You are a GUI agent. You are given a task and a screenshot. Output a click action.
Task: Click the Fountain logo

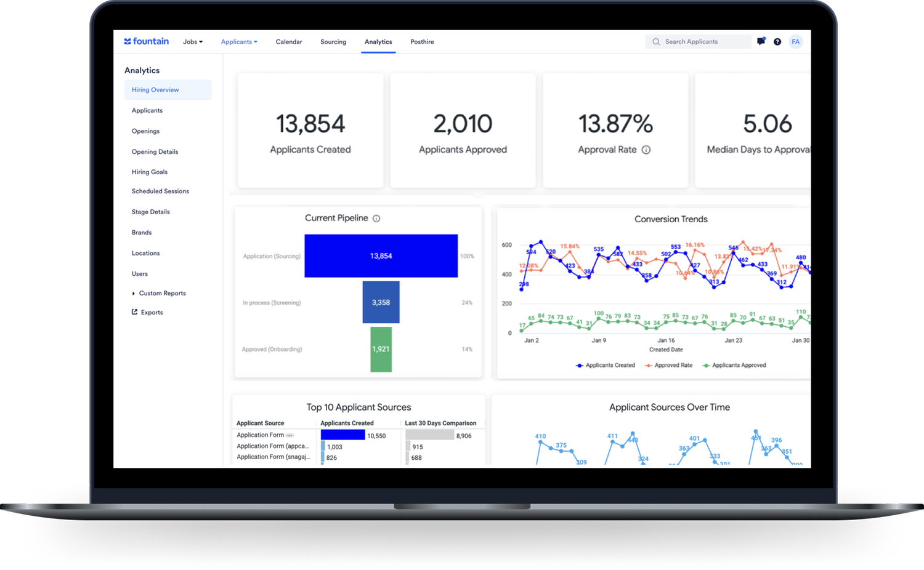coord(146,41)
